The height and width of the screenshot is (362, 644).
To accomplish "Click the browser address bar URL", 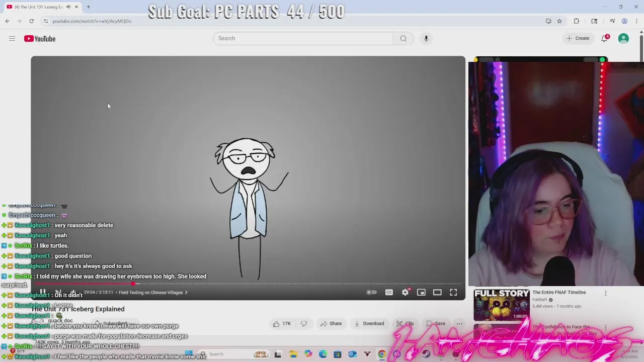I will [x=92, y=21].
